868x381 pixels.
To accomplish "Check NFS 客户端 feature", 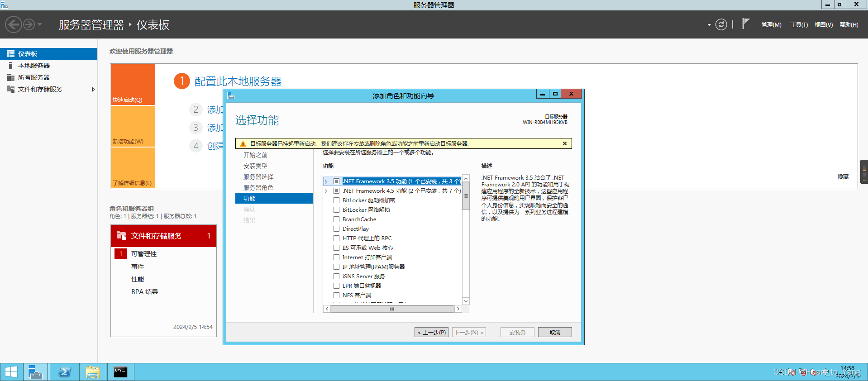I will coord(336,295).
